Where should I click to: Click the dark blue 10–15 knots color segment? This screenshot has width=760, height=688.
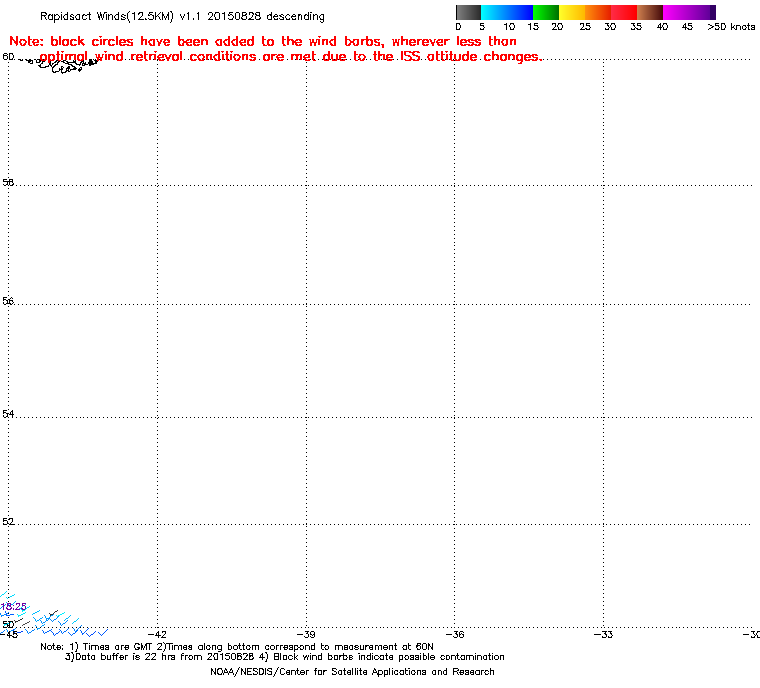[520, 12]
